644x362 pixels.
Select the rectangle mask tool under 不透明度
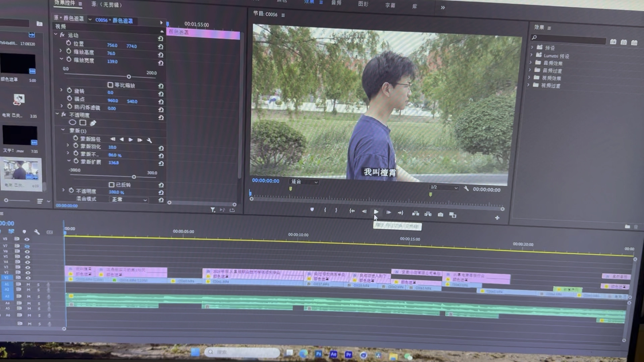click(x=83, y=123)
